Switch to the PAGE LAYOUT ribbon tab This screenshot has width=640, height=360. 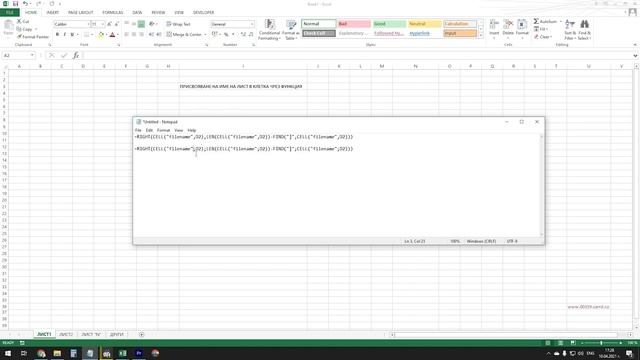pyautogui.click(x=80, y=13)
